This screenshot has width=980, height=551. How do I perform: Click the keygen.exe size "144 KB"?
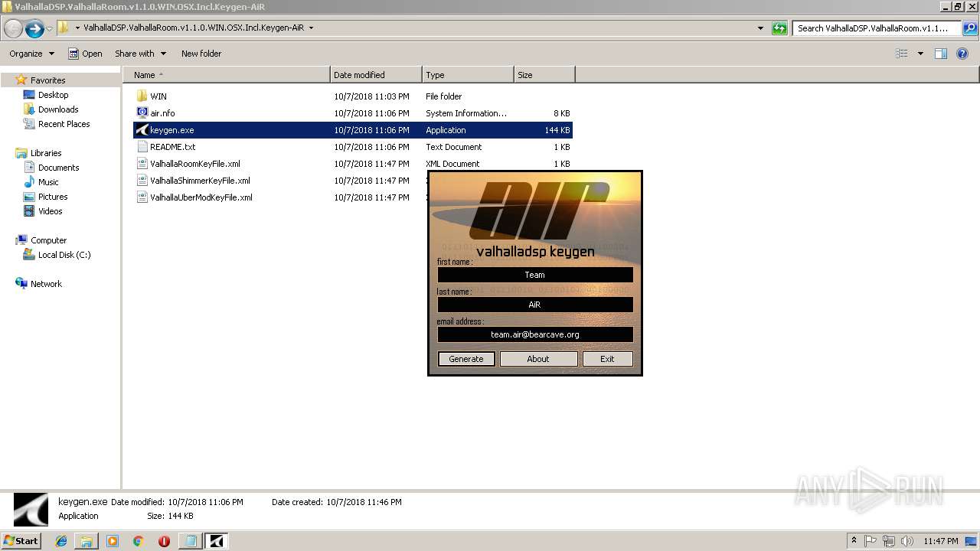point(557,130)
